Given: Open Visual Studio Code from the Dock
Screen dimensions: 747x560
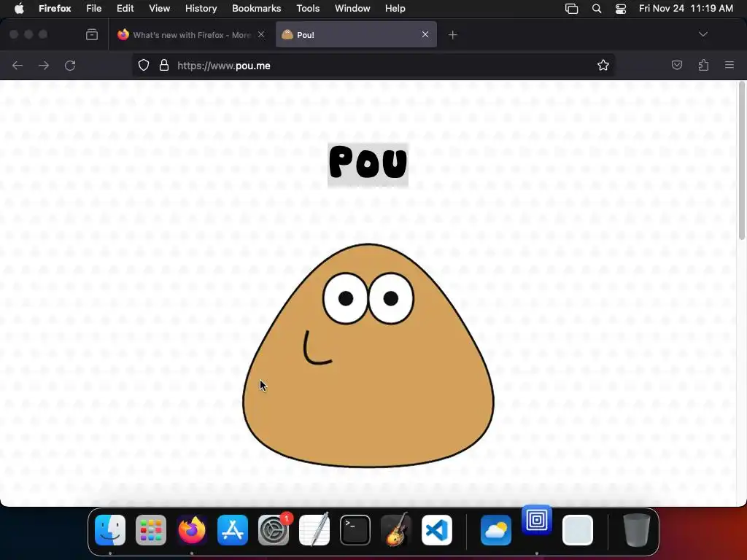Looking at the screenshot, I should point(437,529).
